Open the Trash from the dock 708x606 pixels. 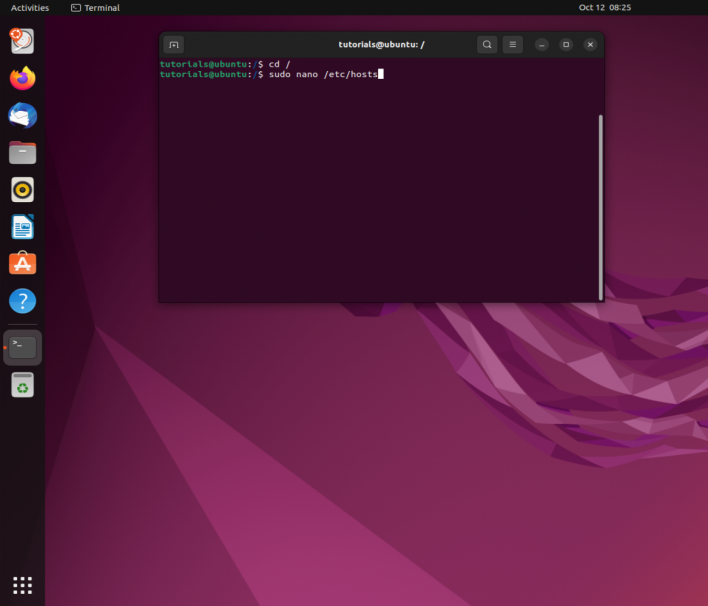(22, 385)
